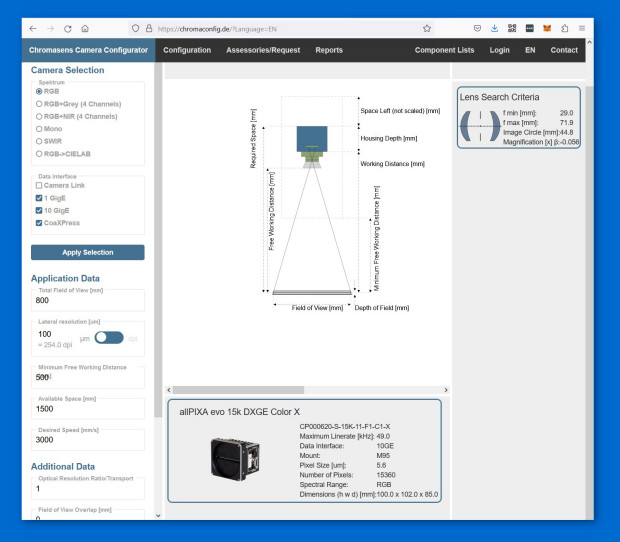Click the allPIXA evo camera image

tap(235, 459)
